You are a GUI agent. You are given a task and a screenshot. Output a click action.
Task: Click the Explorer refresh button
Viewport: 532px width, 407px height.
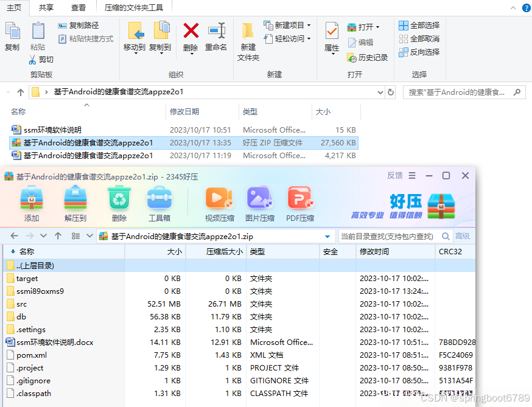[391, 92]
